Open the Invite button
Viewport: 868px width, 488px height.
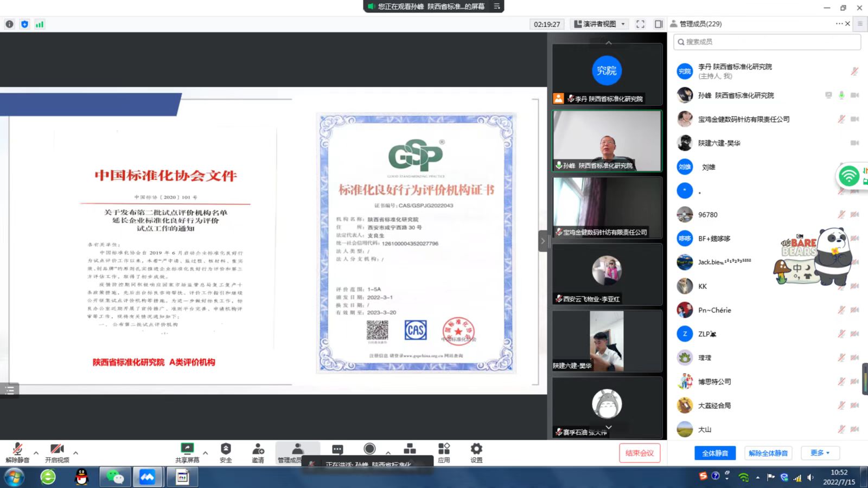coord(258,452)
